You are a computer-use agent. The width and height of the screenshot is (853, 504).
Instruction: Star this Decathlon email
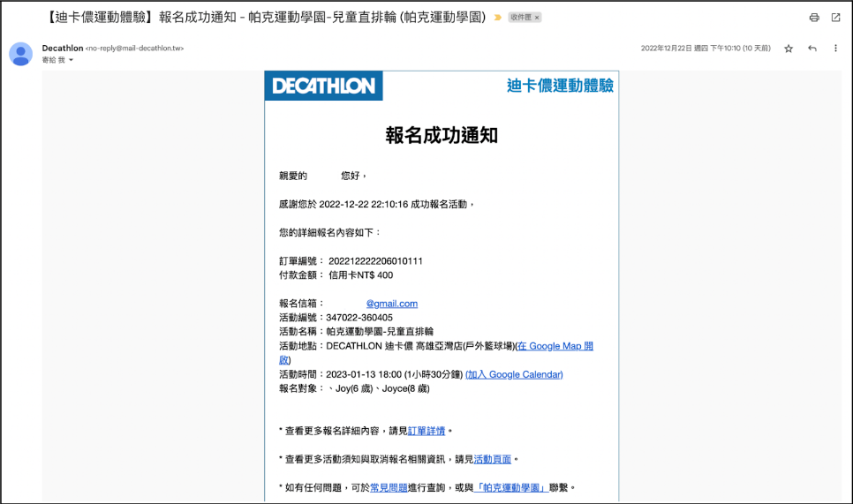789,49
